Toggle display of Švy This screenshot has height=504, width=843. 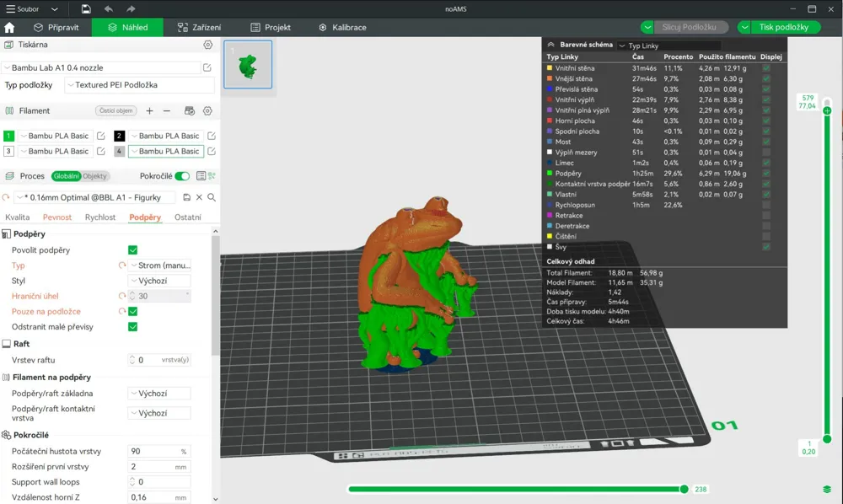coord(766,247)
